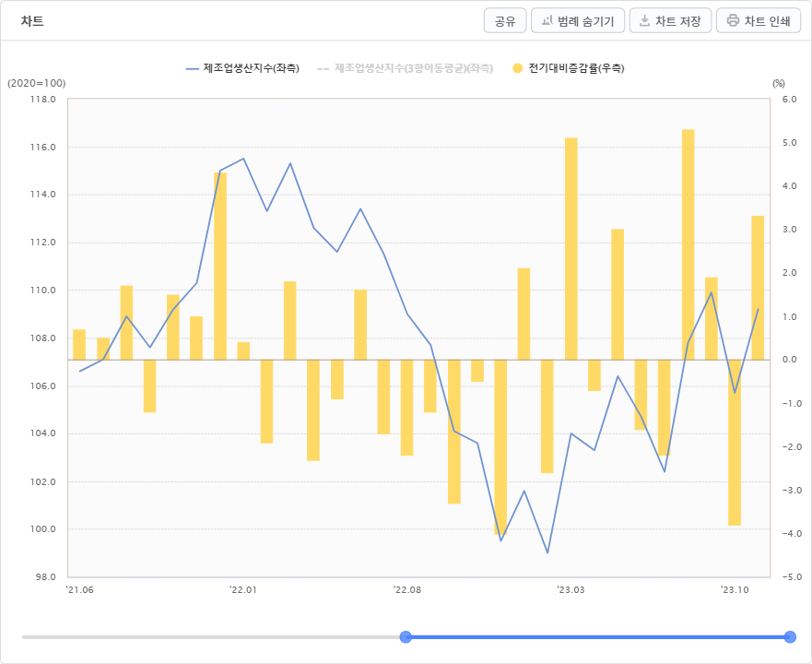
Task: Click the 차트 panel title
Action: pyautogui.click(x=32, y=21)
